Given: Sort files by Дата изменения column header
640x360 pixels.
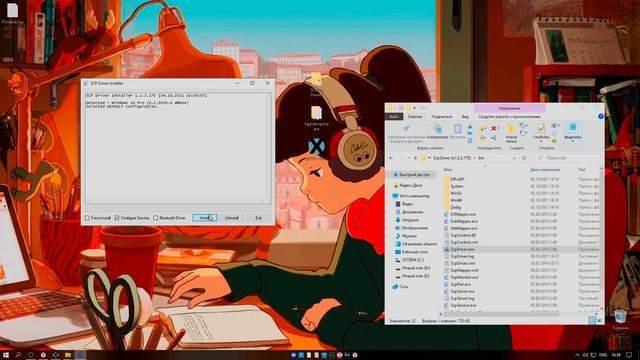Looking at the screenshot, I should click(545, 169).
